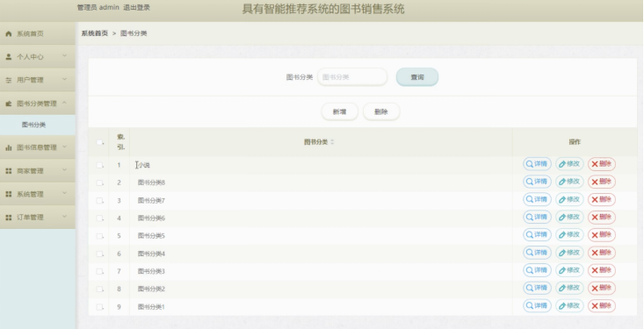The width and height of the screenshot is (644, 329).
Task: Check the box for row 图书分类5
Action: click(99, 236)
